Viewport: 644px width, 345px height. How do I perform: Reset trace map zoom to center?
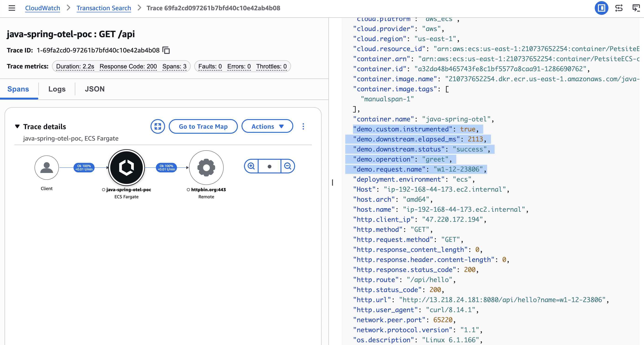(270, 166)
